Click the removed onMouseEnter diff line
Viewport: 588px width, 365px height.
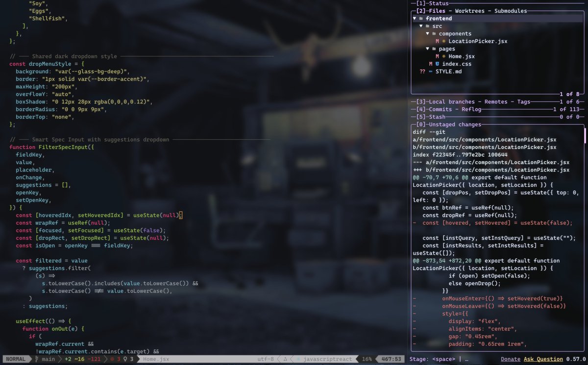point(489,299)
